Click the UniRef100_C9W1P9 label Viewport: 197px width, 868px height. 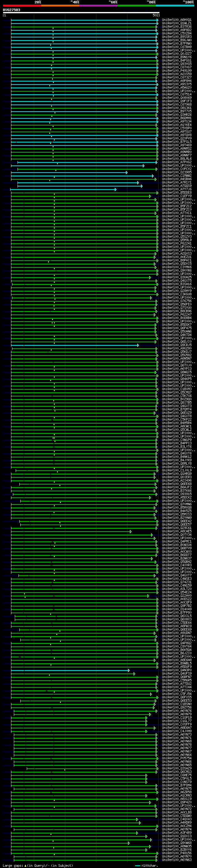tap(177, 440)
